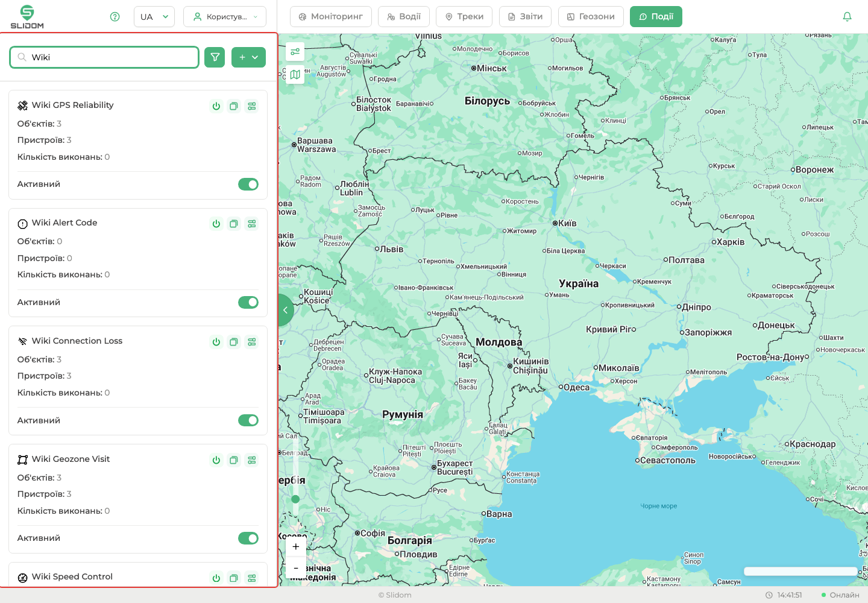Open the map settings sliders icon

point(295,52)
